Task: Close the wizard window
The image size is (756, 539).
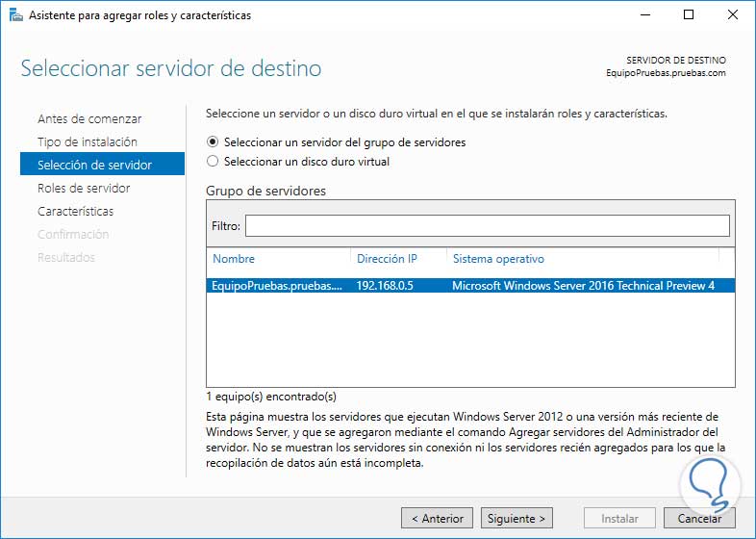Action: pyautogui.click(x=732, y=15)
